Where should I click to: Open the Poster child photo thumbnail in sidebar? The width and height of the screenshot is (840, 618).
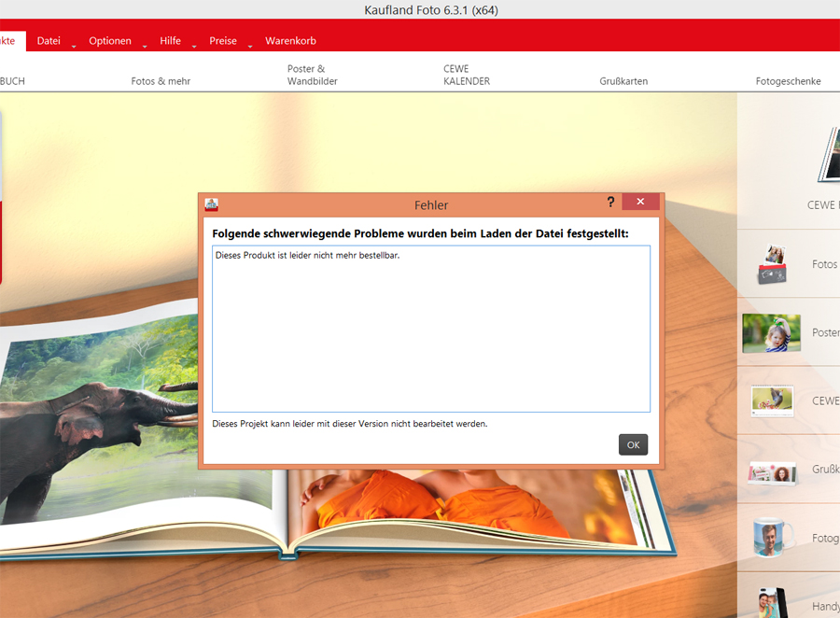[772, 333]
